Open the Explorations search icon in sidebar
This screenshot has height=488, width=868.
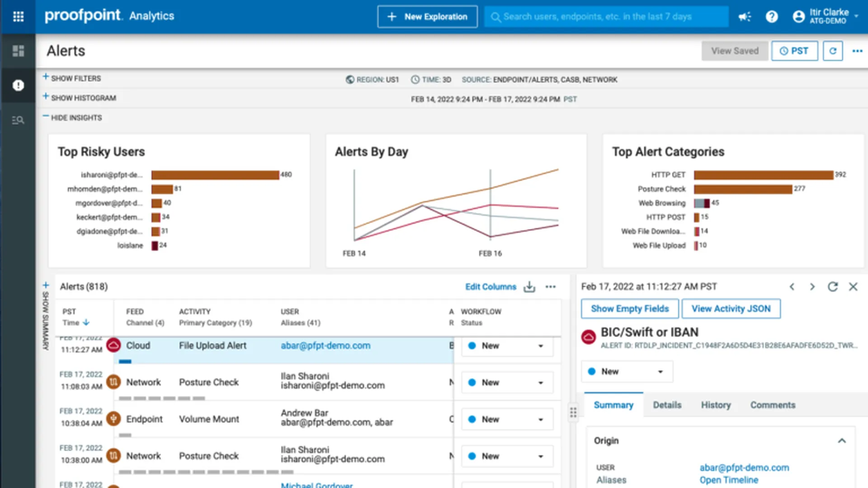tap(18, 119)
